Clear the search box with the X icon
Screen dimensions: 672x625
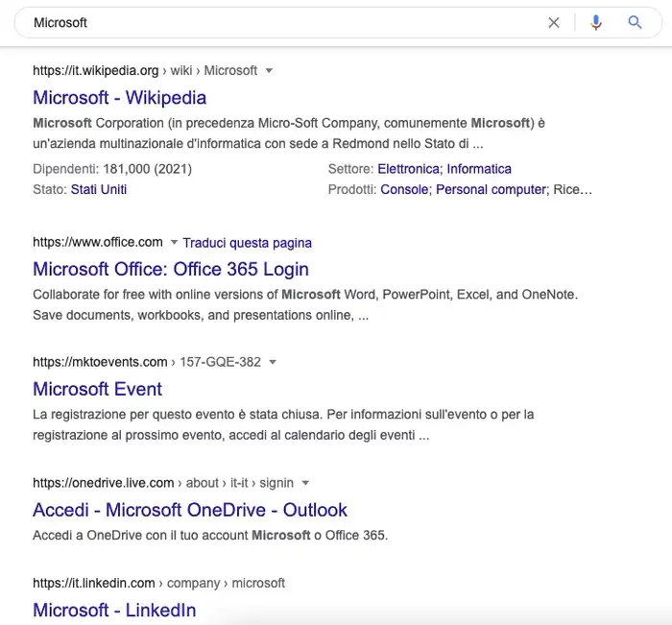pos(554,23)
